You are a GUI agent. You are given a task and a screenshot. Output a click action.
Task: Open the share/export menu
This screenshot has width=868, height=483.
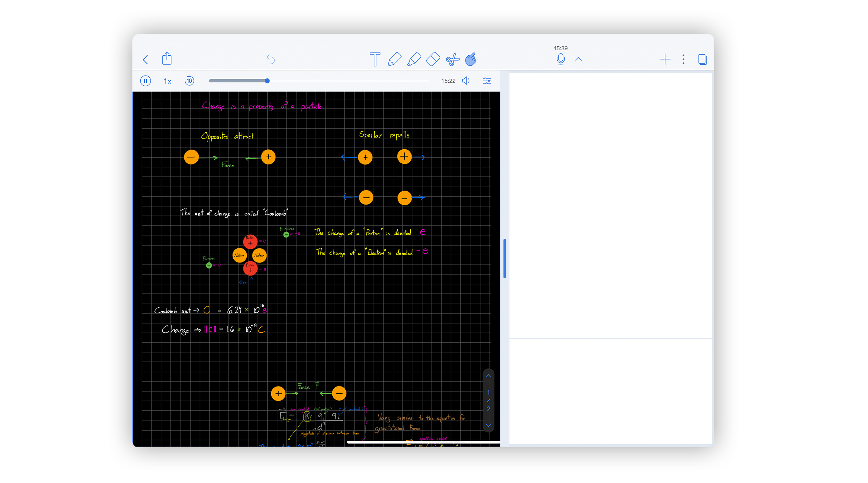click(x=167, y=58)
